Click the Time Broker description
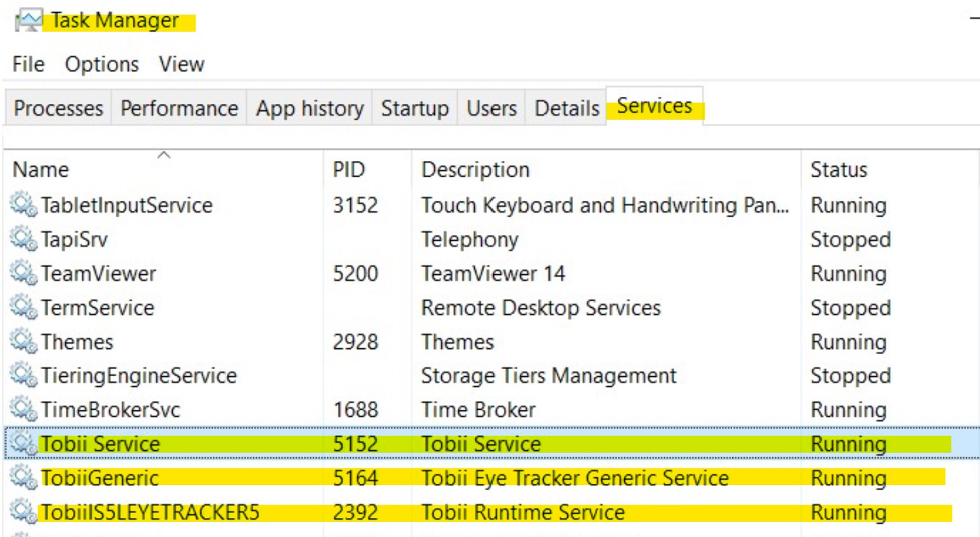Image resolution: width=980 pixels, height=537 pixels. click(478, 409)
